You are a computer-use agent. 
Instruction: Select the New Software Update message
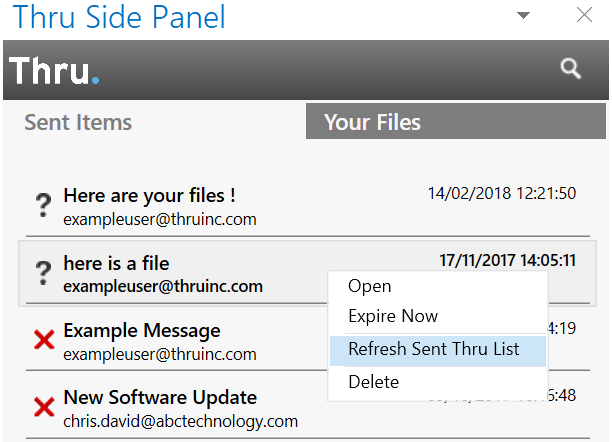click(x=160, y=397)
